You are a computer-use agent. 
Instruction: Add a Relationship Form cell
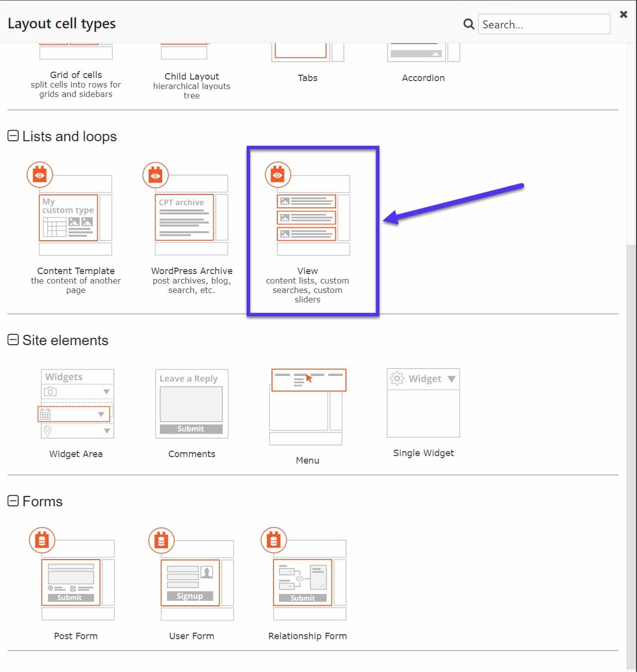[x=307, y=582]
